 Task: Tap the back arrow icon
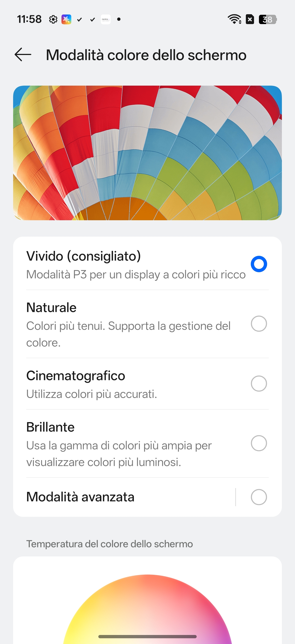23,54
